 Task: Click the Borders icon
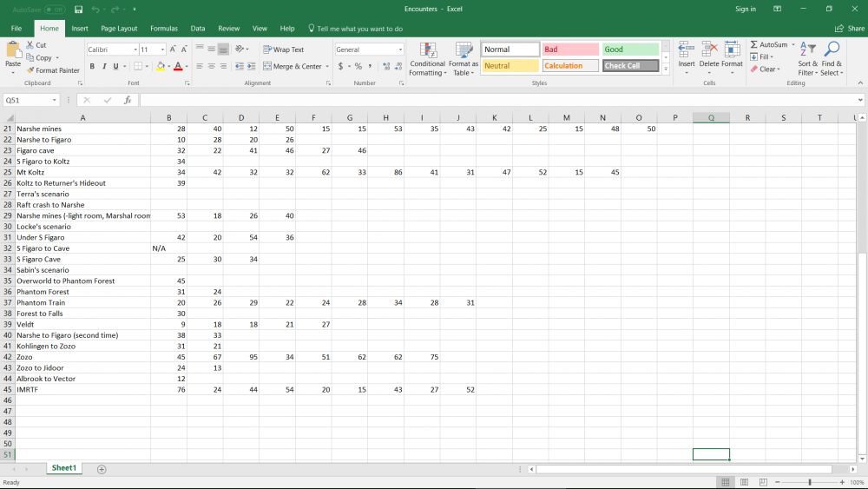138,66
